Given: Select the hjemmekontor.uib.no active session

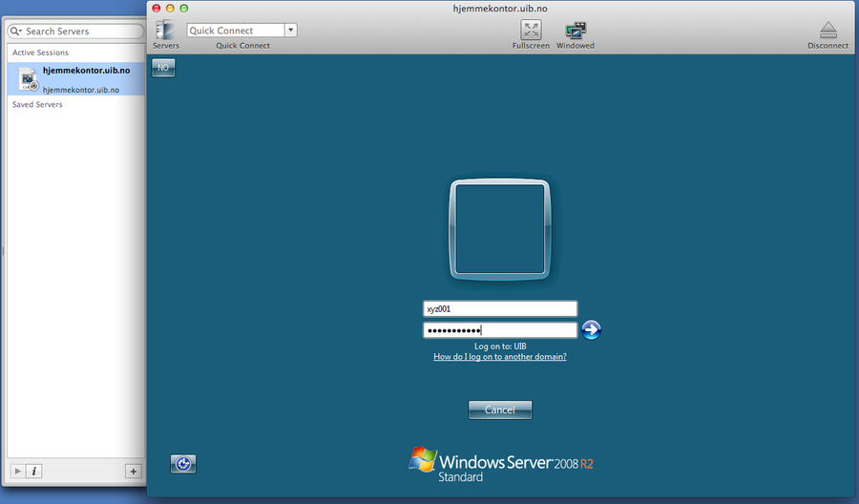Looking at the screenshot, I should [76, 79].
